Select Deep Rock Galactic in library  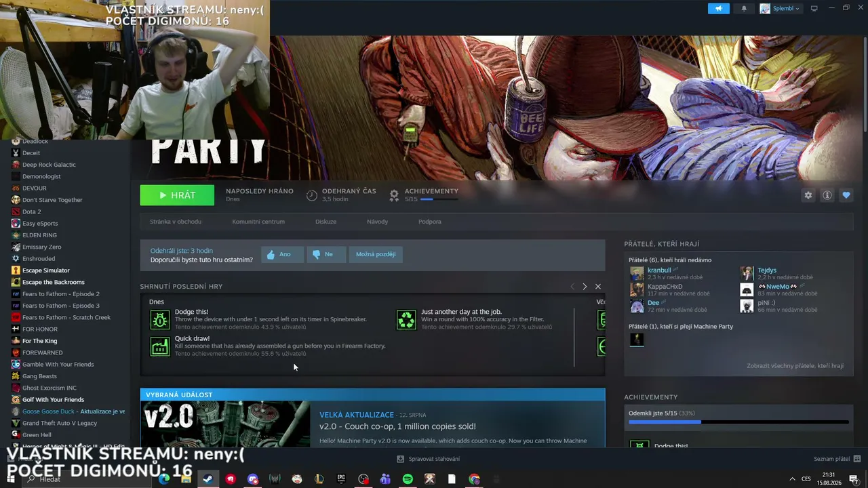tap(49, 165)
